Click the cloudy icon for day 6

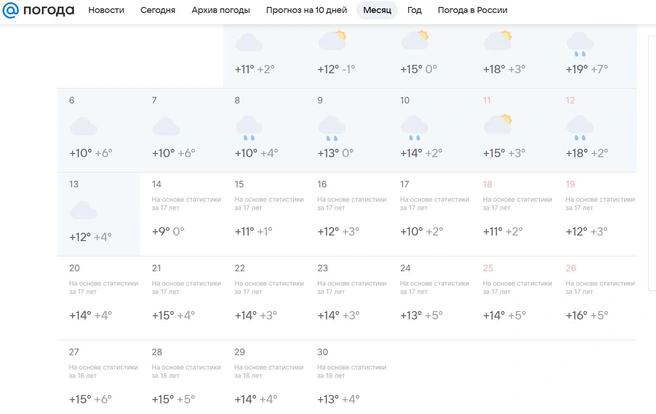coord(83,127)
